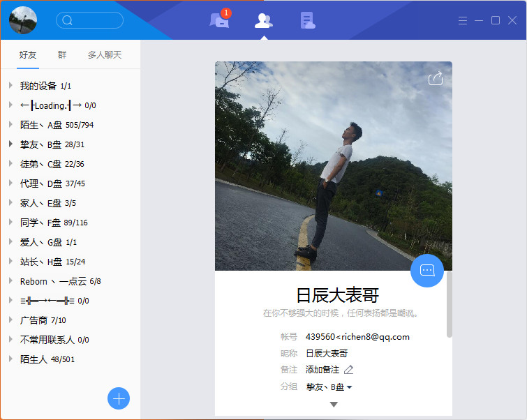The width and height of the screenshot is (527, 420).
Task: Open the contacts icon in top bar
Action: click(263, 20)
